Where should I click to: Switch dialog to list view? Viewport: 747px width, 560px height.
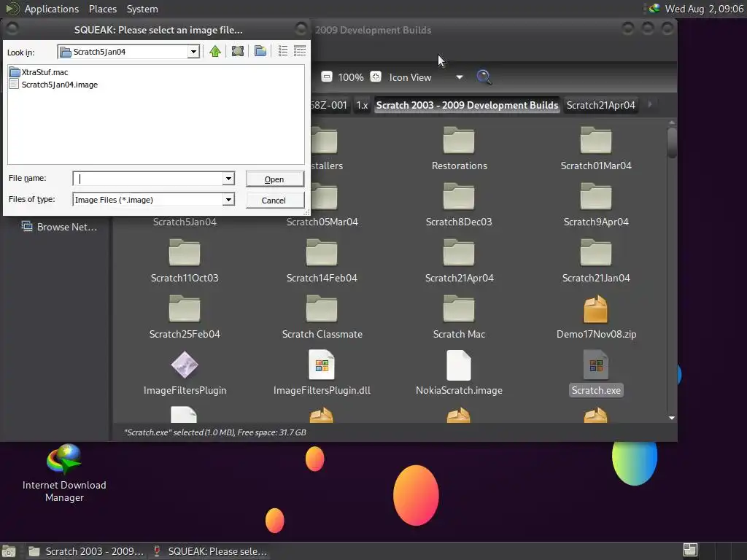click(x=283, y=52)
